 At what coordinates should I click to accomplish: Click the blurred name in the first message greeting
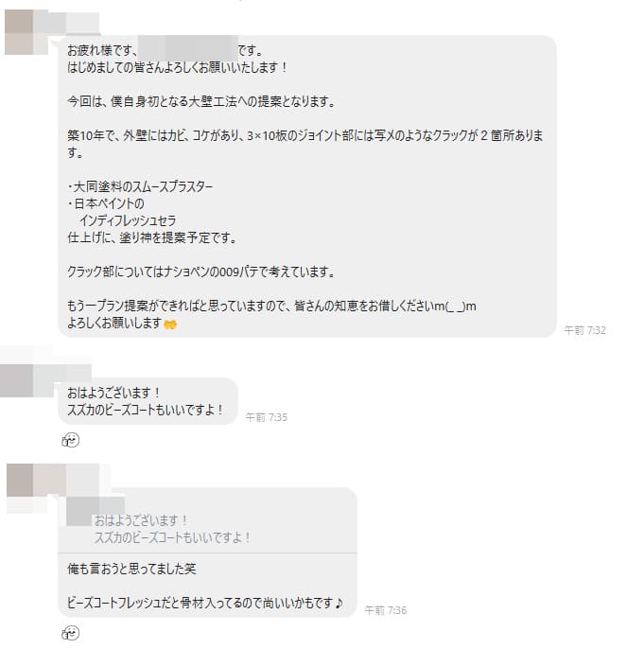[x=188, y=48]
